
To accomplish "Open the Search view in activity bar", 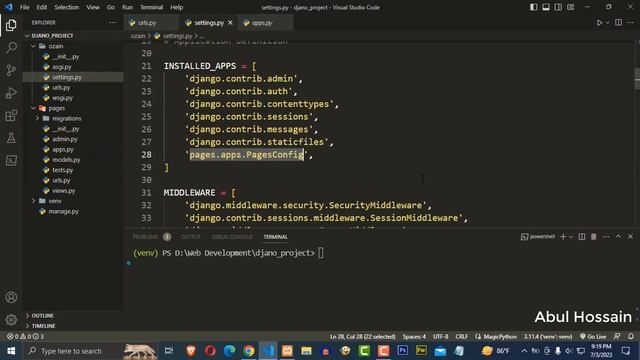I will pyautogui.click(x=11, y=48).
